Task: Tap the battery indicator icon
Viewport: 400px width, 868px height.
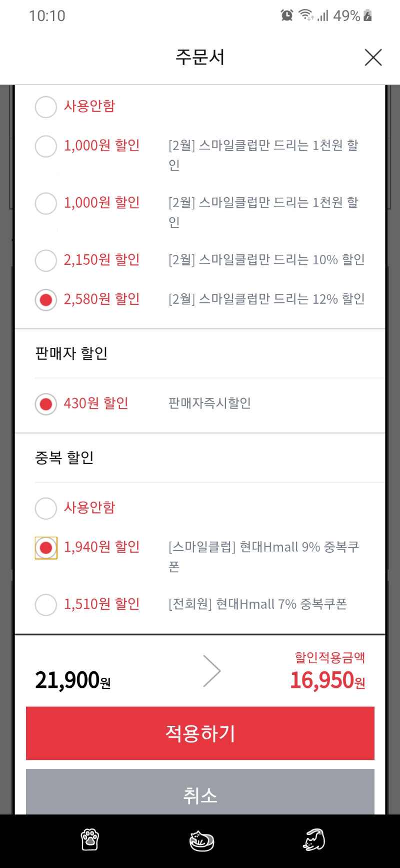Action: click(x=368, y=16)
